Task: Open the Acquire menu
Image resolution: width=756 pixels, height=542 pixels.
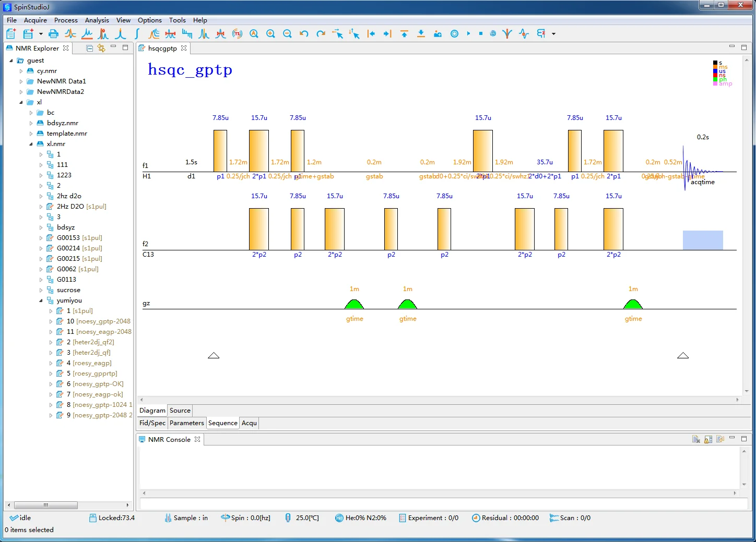Action: pos(35,20)
